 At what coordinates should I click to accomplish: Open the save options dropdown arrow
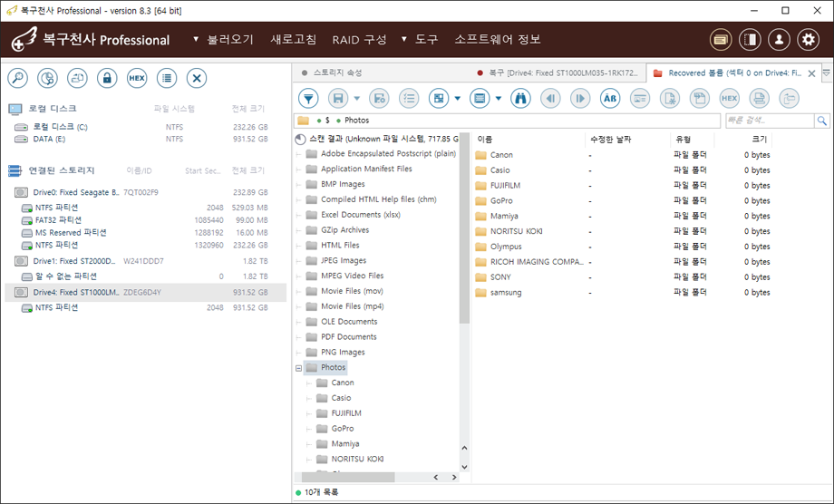pyautogui.click(x=357, y=99)
